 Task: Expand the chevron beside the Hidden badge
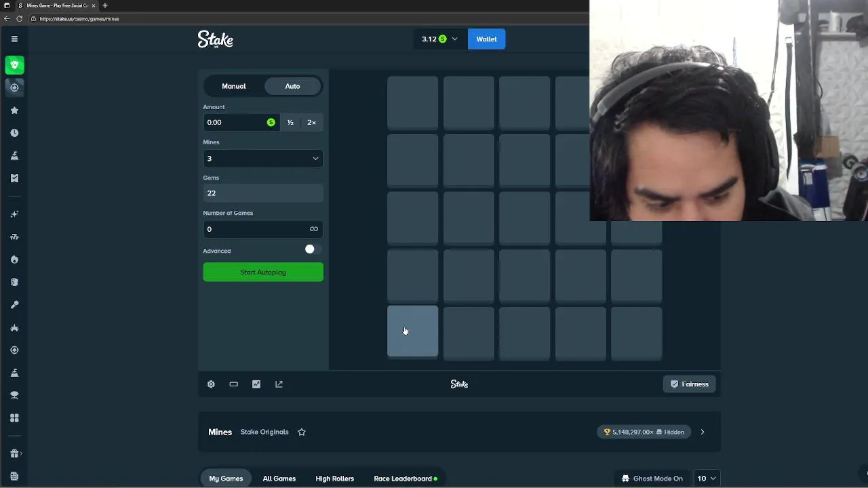click(703, 432)
